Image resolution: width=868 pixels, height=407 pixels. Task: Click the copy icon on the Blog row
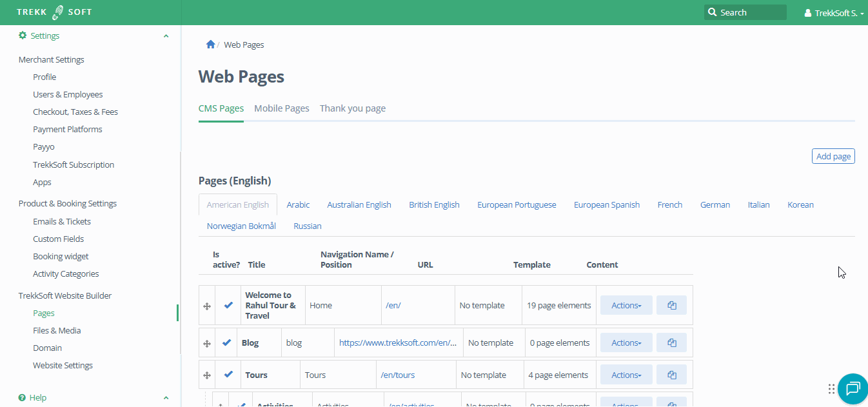click(x=671, y=342)
